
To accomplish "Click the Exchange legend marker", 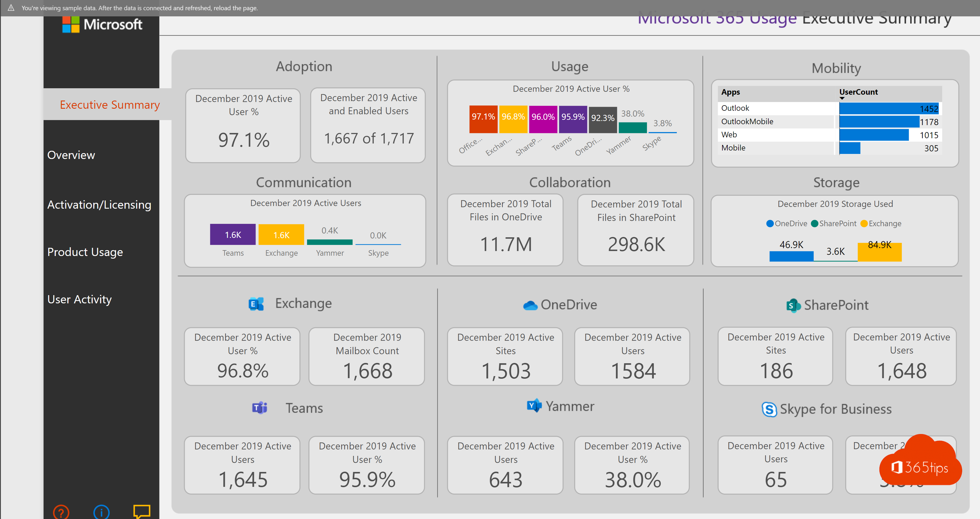I will (x=864, y=224).
